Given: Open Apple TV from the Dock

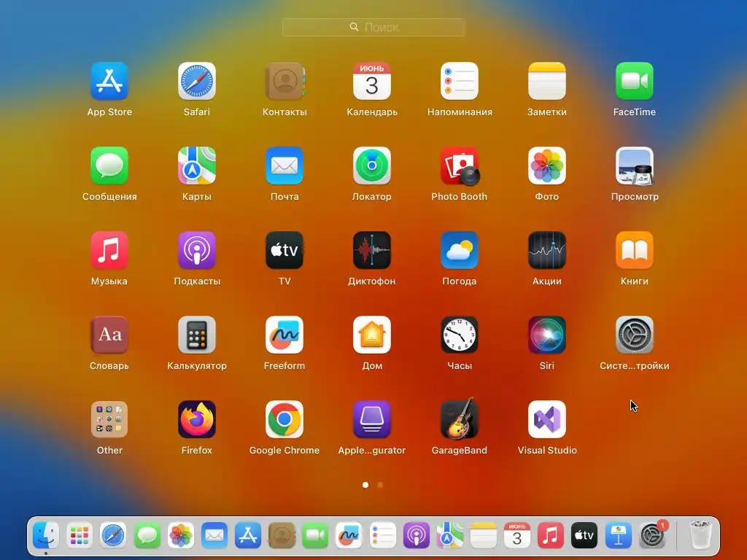Looking at the screenshot, I should pos(584,535).
